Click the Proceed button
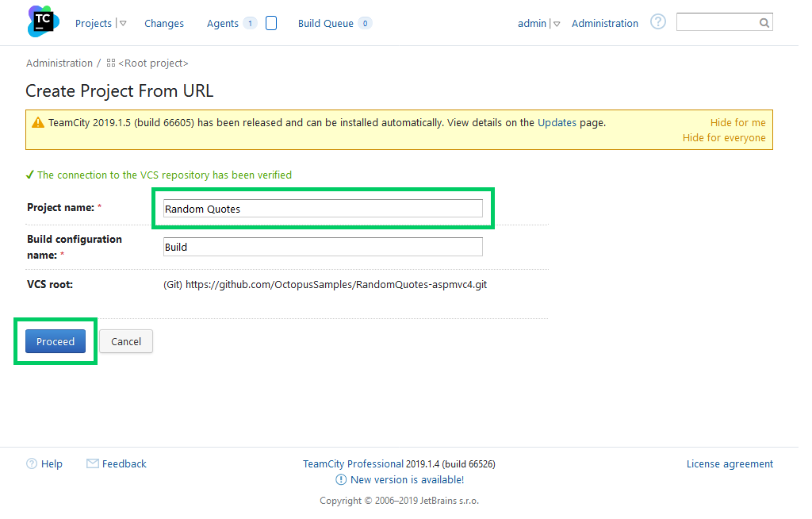This screenshot has width=812, height=519. pos(56,341)
